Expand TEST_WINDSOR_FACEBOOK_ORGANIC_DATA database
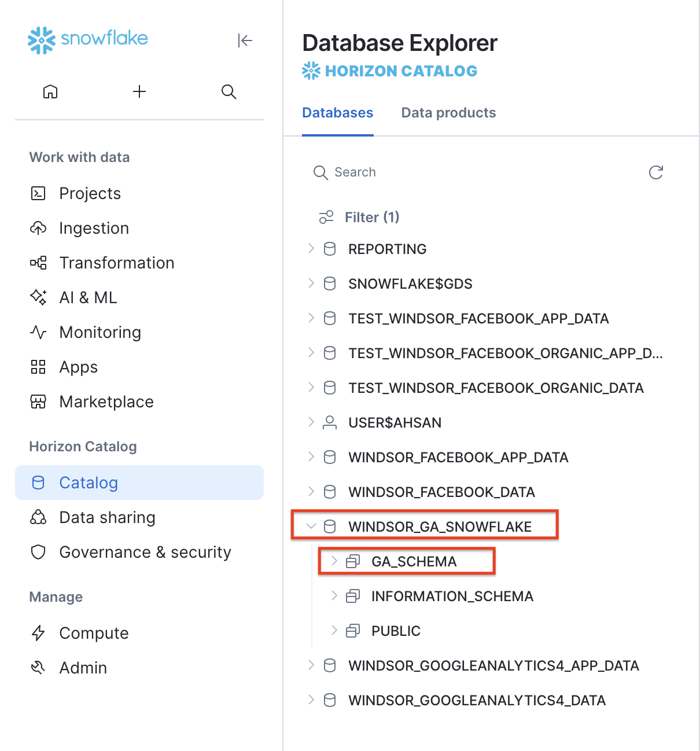 [x=311, y=388]
